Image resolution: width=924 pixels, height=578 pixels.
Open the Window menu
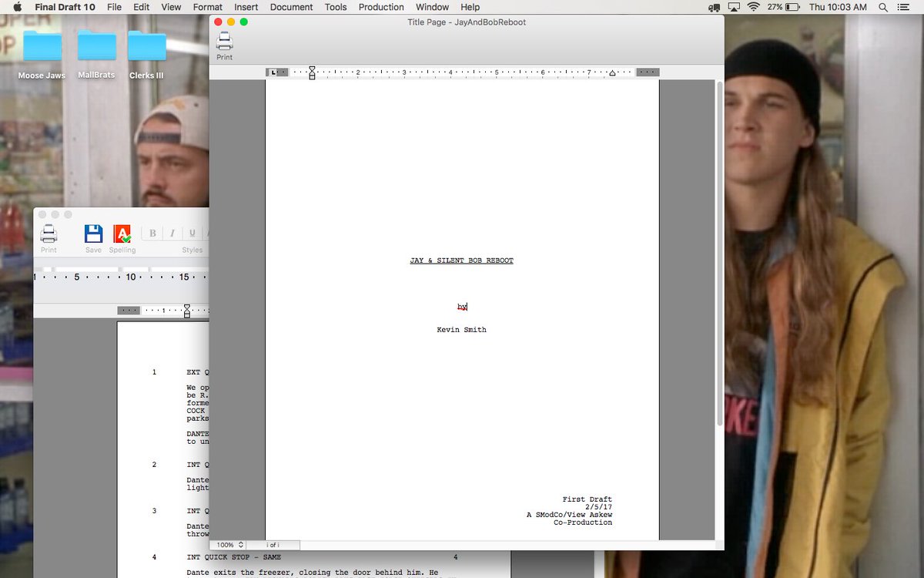[432, 7]
